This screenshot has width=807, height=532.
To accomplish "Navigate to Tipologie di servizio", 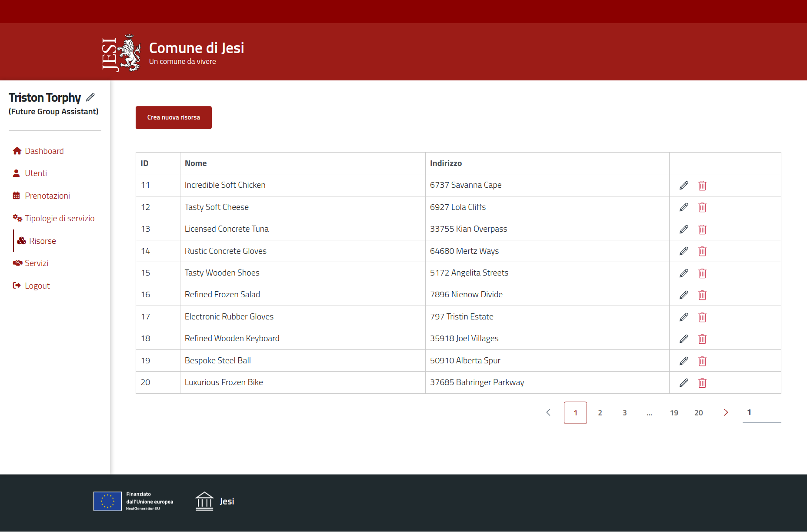I will coord(59,218).
